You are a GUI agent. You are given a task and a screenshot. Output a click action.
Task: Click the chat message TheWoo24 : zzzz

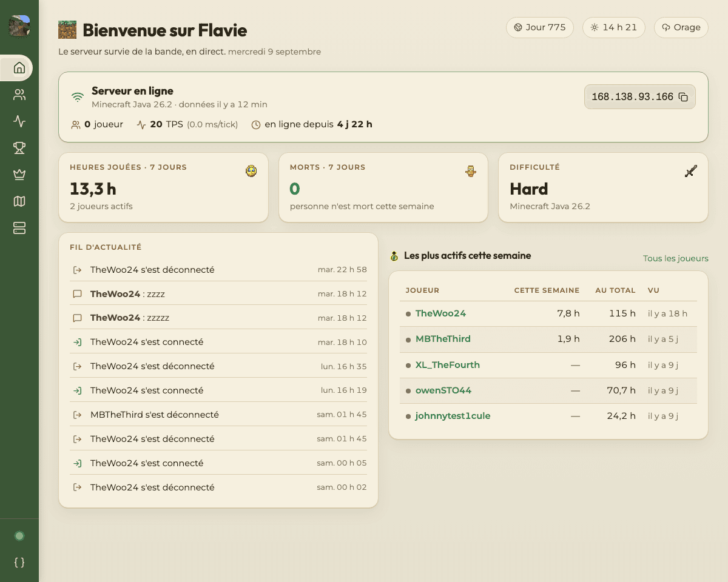click(x=218, y=293)
